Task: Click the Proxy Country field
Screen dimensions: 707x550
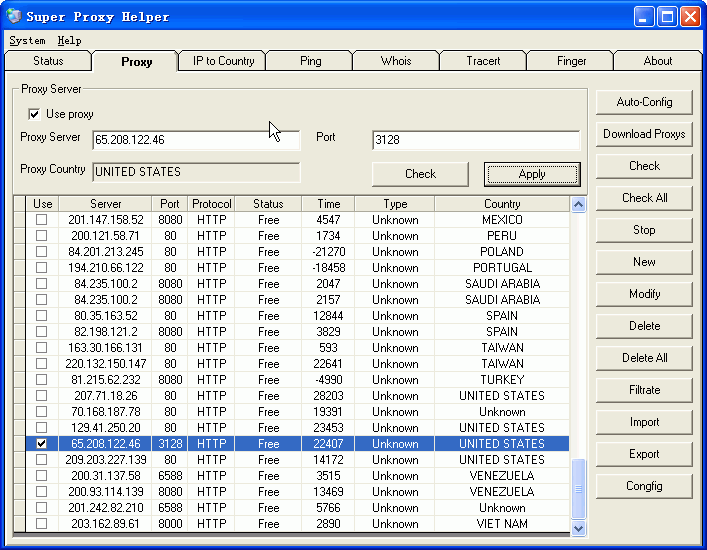Action: (196, 172)
